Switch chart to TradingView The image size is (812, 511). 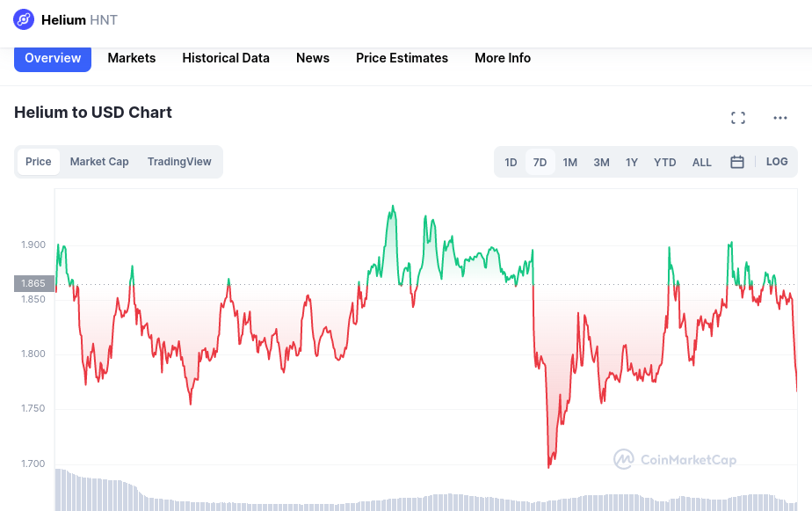pos(179,162)
